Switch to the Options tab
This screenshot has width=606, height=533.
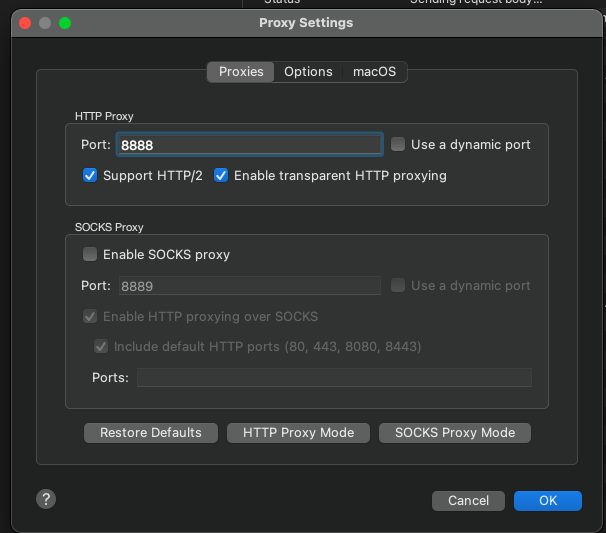click(x=308, y=72)
